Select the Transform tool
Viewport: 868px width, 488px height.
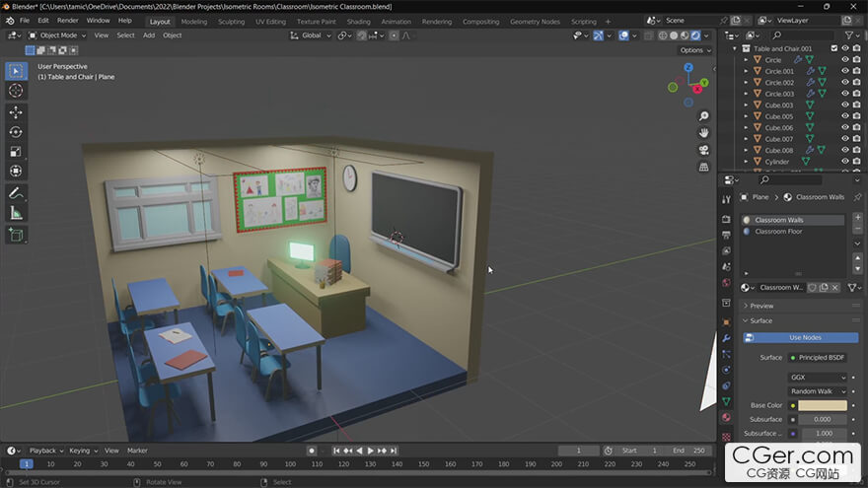(16, 171)
